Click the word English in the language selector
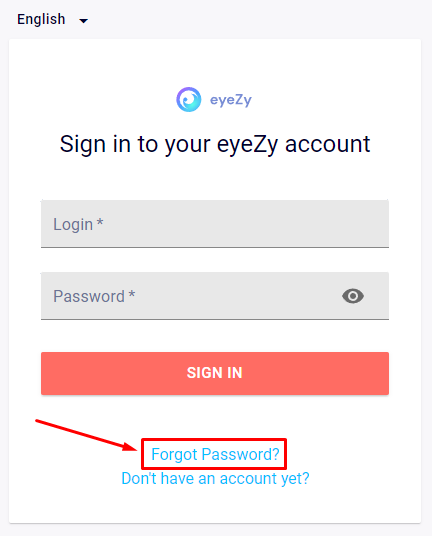The width and height of the screenshot is (432, 536). coord(41,19)
